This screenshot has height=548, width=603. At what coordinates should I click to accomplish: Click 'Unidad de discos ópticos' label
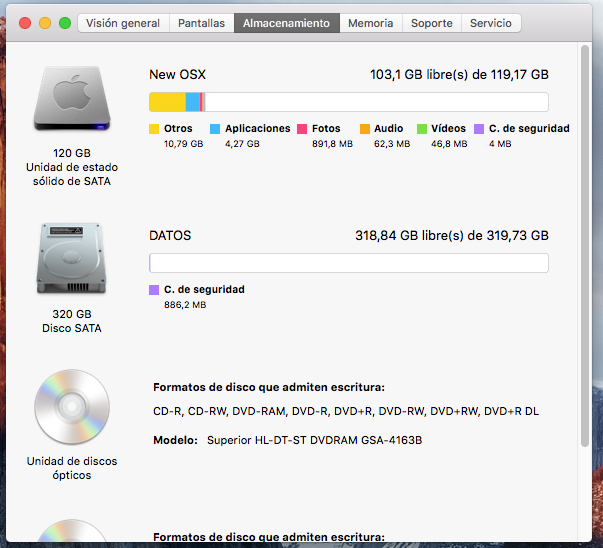[x=72, y=468]
